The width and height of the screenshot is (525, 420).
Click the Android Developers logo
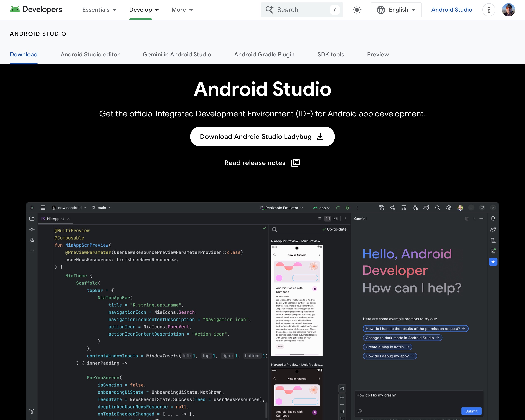pyautogui.click(x=36, y=9)
